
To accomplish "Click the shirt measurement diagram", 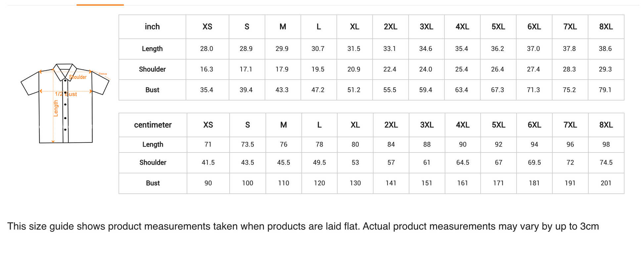I will (x=65, y=103).
